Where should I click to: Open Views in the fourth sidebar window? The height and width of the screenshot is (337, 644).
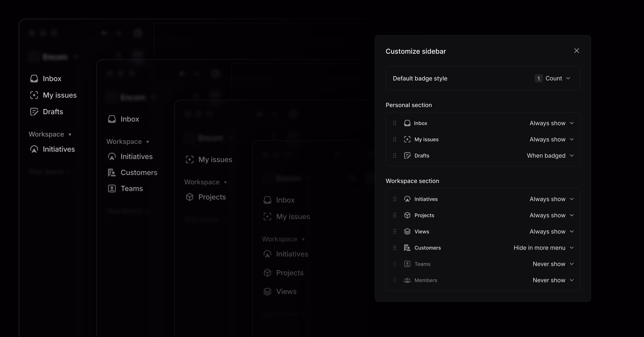click(x=280, y=292)
